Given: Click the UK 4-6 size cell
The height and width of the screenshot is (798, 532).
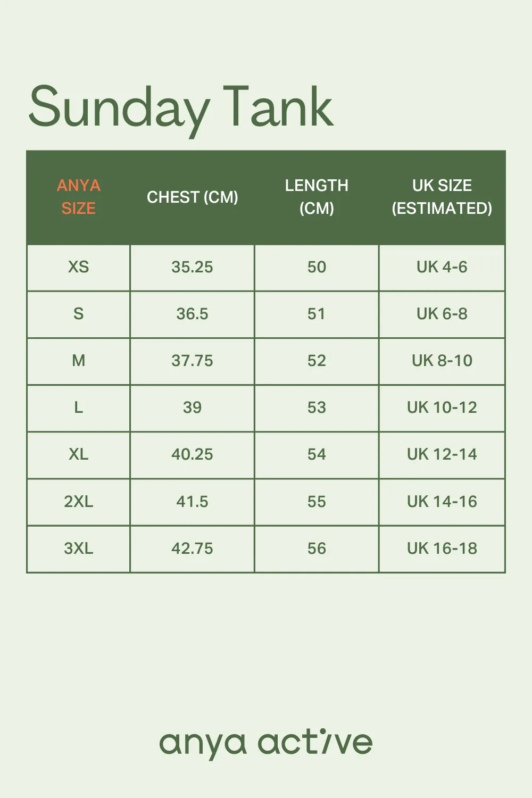Looking at the screenshot, I should click(x=442, y=267).
